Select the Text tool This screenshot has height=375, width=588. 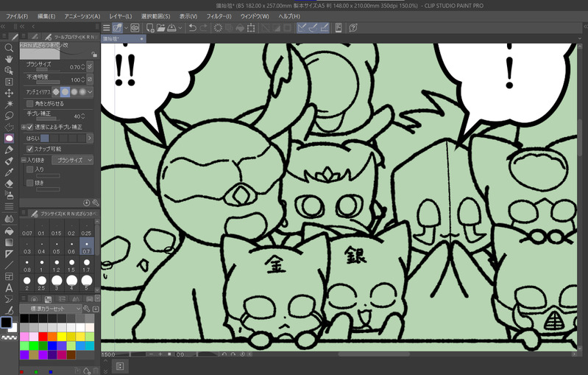coord(9,288)
